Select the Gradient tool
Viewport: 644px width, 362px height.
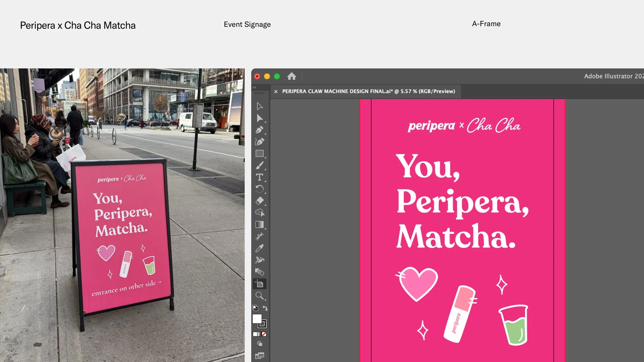[x=260, y=225]
